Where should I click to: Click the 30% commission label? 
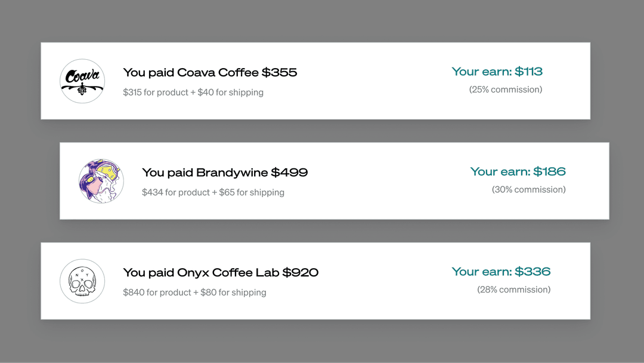(528, 189)
